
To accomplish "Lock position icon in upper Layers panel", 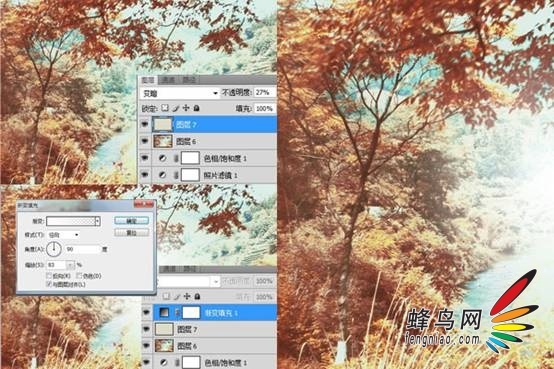I will [x=186, y=108].
